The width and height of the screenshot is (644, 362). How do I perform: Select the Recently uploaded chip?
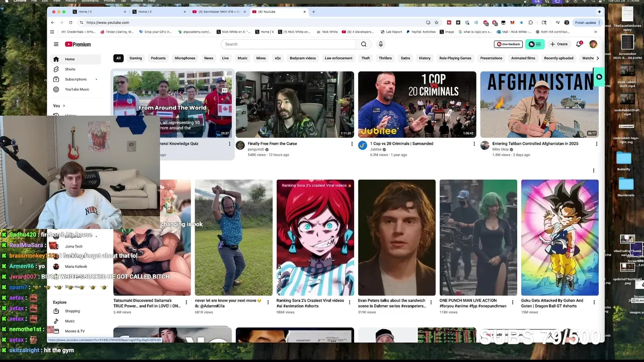(558, 58)
